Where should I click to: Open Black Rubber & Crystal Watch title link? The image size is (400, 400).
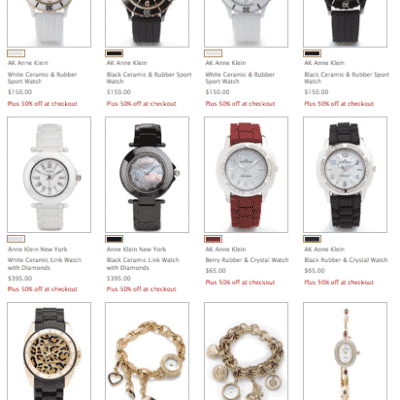click(x=346, y=260)
